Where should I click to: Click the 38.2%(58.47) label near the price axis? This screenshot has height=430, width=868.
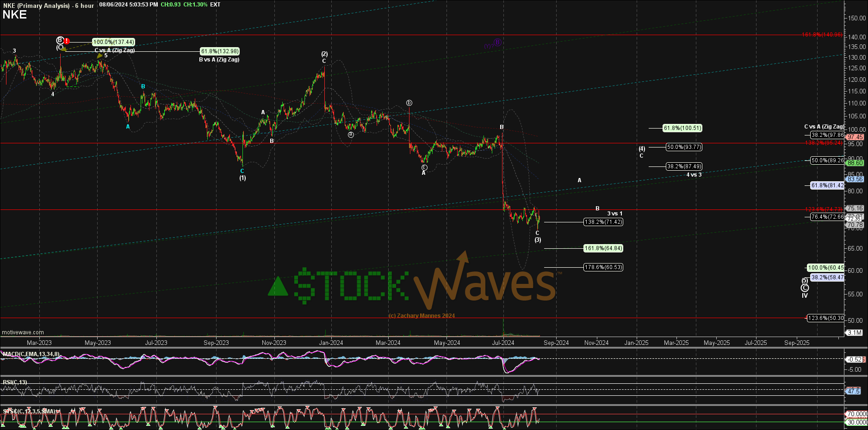point(827,277)
